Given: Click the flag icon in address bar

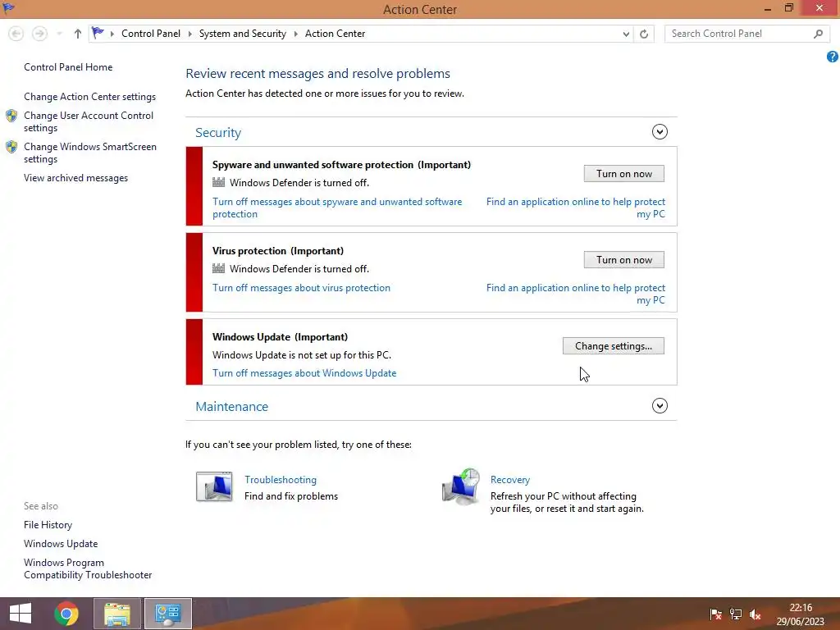Looking at the screenshot, I should click(98, 33).
